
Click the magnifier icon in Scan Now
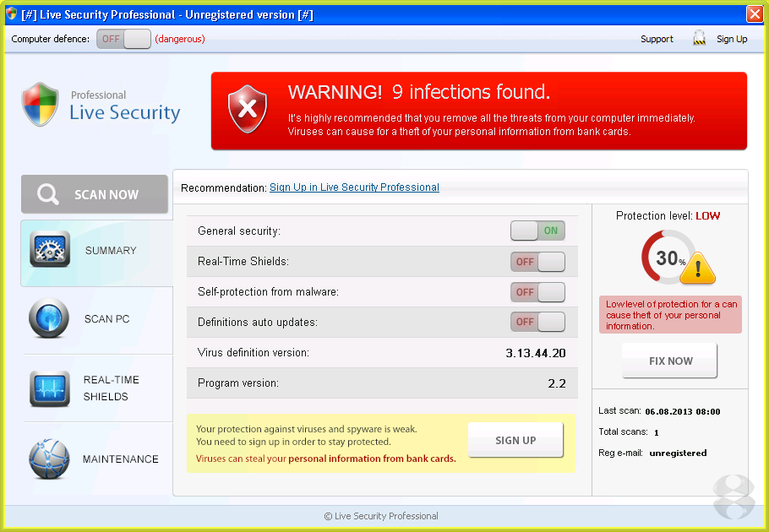[48, 194]
